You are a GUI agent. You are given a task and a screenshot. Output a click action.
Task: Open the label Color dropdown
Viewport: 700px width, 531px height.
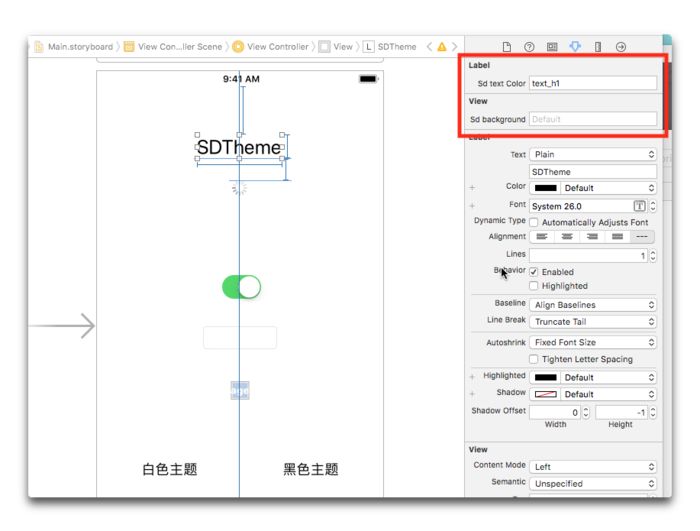608,188
